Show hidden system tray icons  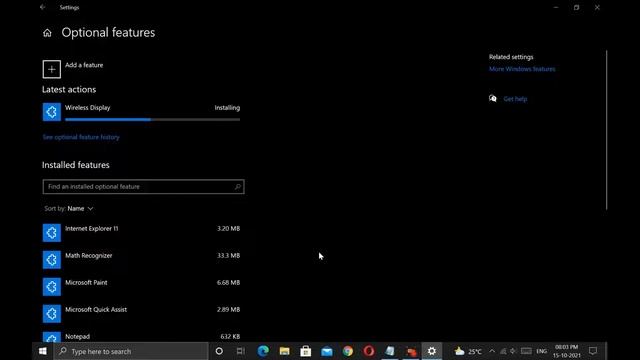[x=492, y=351]
